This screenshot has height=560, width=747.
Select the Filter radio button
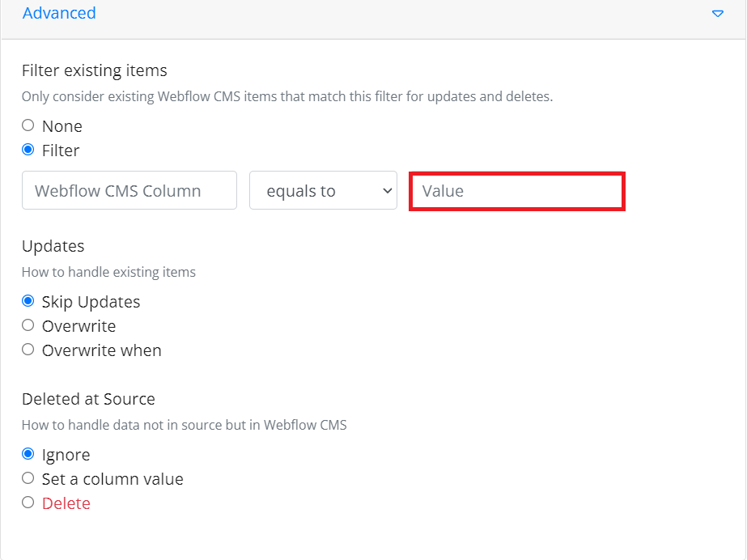click(28, 150)
